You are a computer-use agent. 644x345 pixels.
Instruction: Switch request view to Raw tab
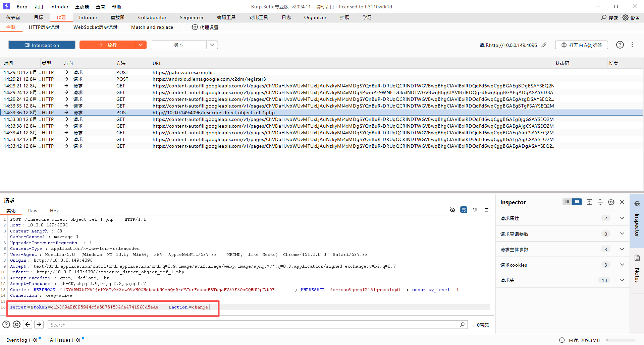tap(33, 211)
